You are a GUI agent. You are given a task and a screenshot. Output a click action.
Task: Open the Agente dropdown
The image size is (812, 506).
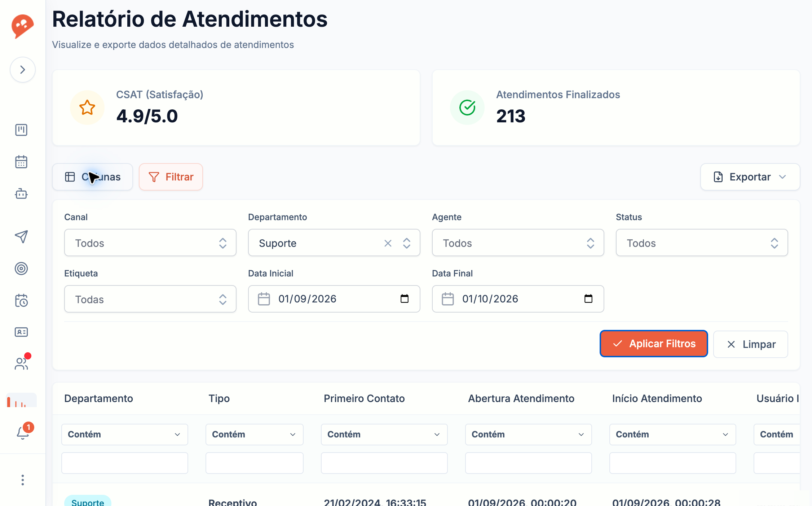518,243
